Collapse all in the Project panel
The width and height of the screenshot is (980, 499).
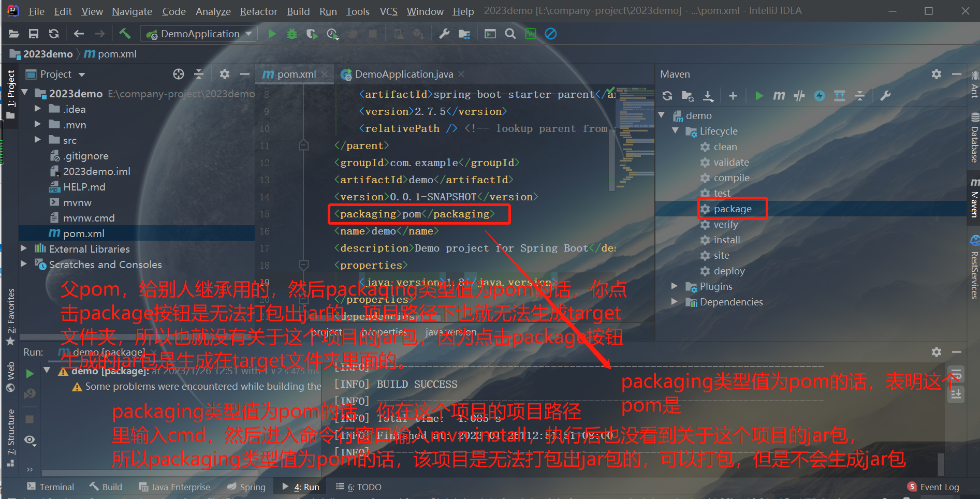pos(199,75)
